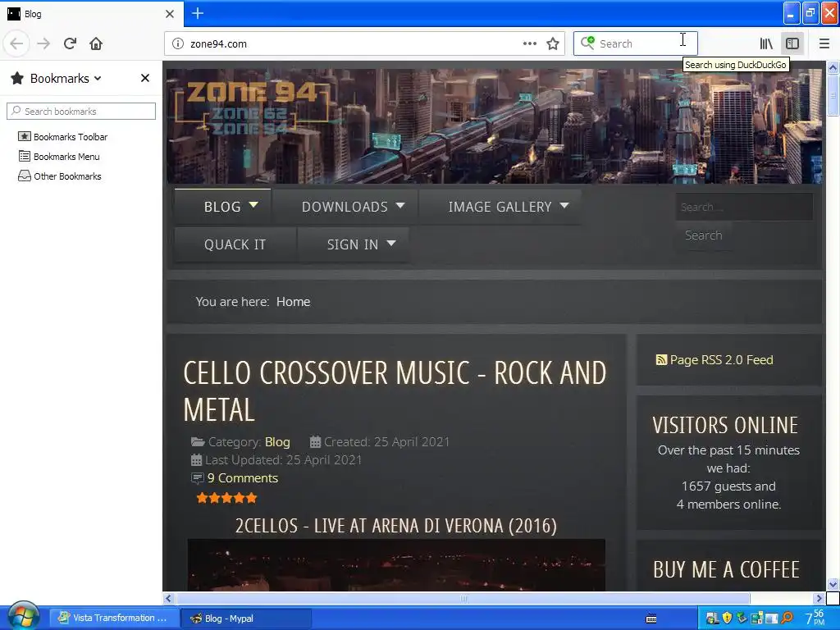Expand the IMAGE GALLERY dropdown arrow
This screenshot has height=630, width=840.
564,205
